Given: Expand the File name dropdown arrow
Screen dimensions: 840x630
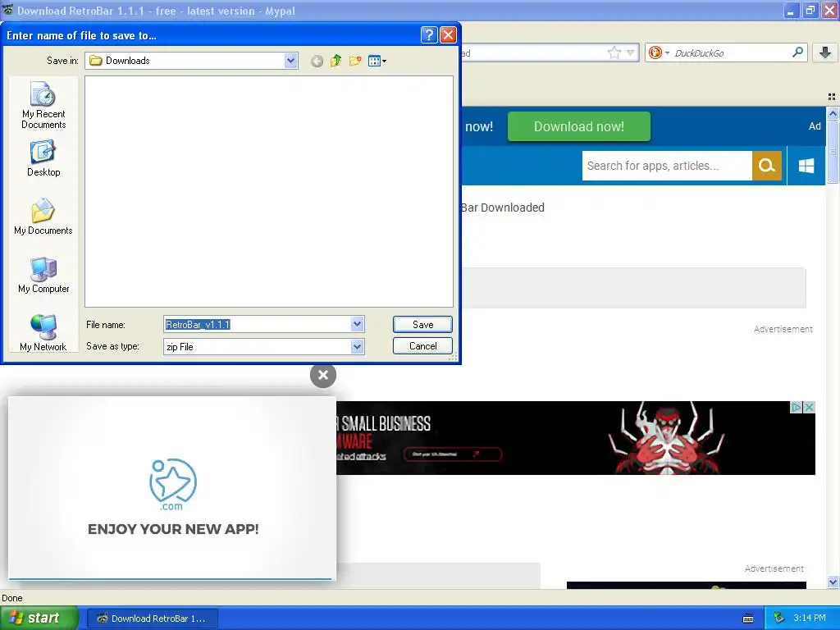Looking at the screenshot, I should 358,324.
